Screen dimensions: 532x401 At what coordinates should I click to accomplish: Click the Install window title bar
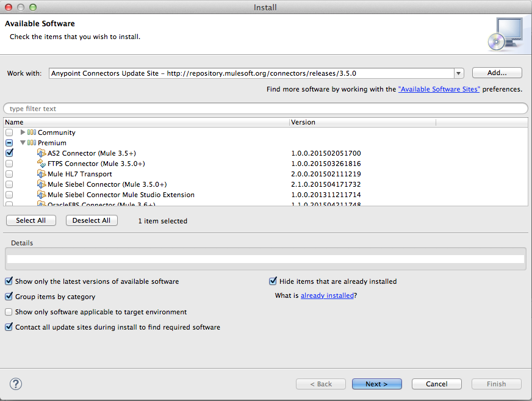265,7
